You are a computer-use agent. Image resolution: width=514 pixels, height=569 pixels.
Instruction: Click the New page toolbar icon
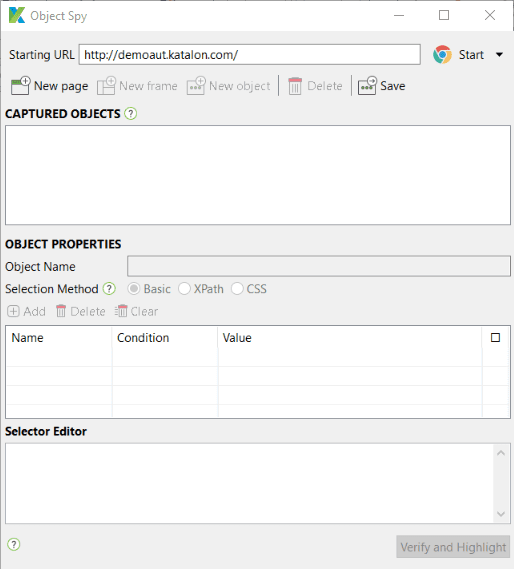point(20,86)
